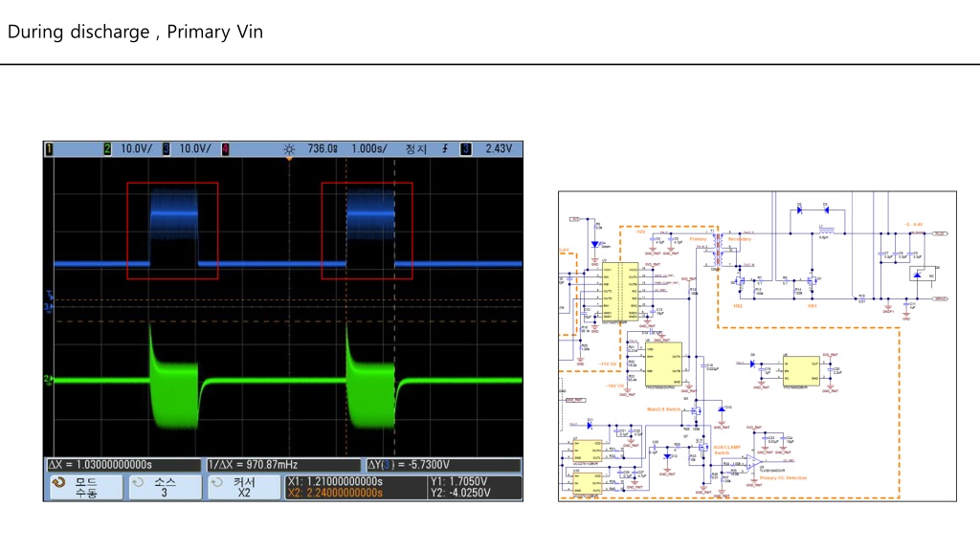Click the sun-shaped intensity icon

tap(289, 149)
